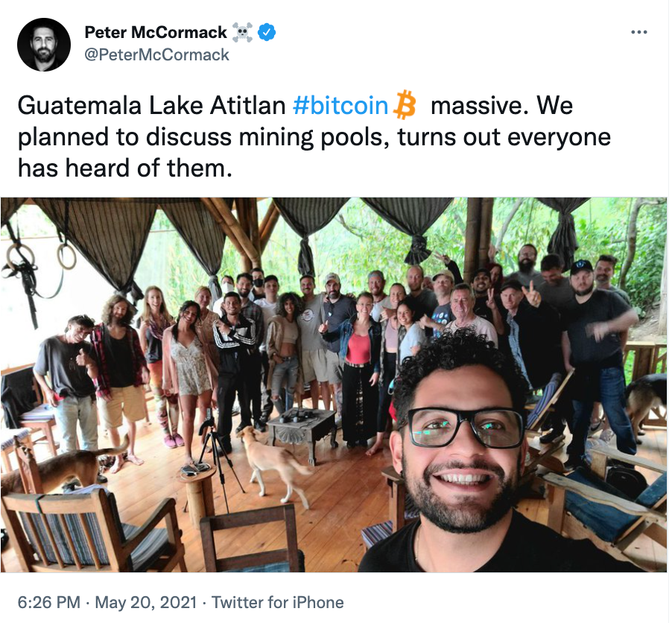Click the skull and crossbones emoji
The height and width of the screenshot is (623, 672).
pos(242,33)
